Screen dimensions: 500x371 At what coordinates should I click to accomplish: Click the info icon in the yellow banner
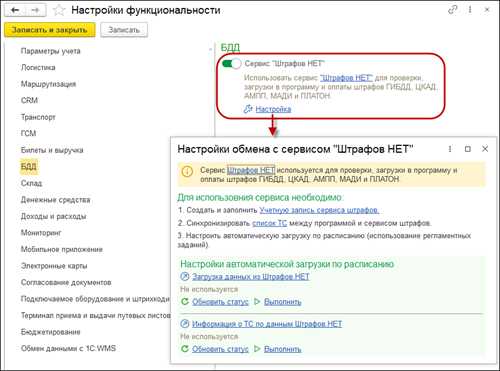tap(187, 172)
